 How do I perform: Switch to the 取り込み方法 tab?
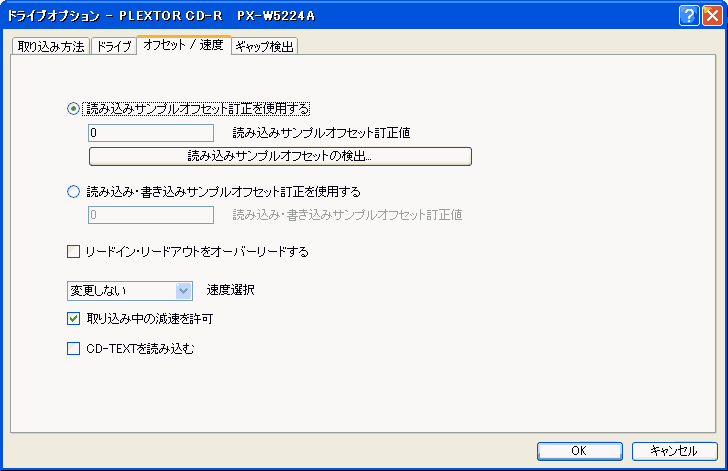(x=51, y=46)
